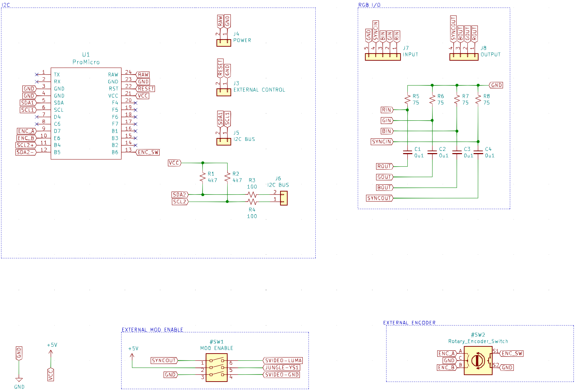Click resistor R1 4k7 symbol
Viewport: 576px width, 392px height.
click(x=203, y=177)
